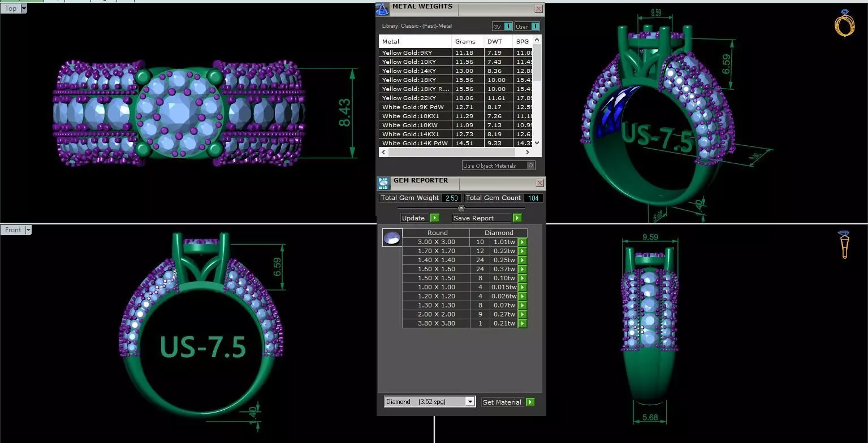
Task: Select the Yellow Gold:14KY row
Action: click(456, 71)
